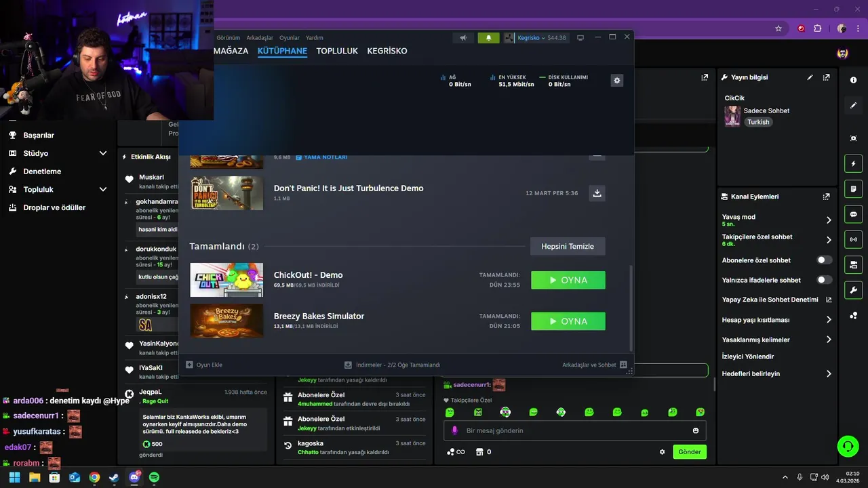
Task: Switch to KÜTÜPHANE tab in Steam
Action: [x=282, y=51]
